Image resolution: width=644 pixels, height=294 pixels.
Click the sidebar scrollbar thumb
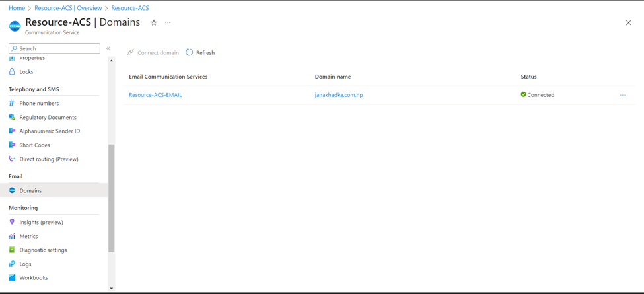point(112,198)
